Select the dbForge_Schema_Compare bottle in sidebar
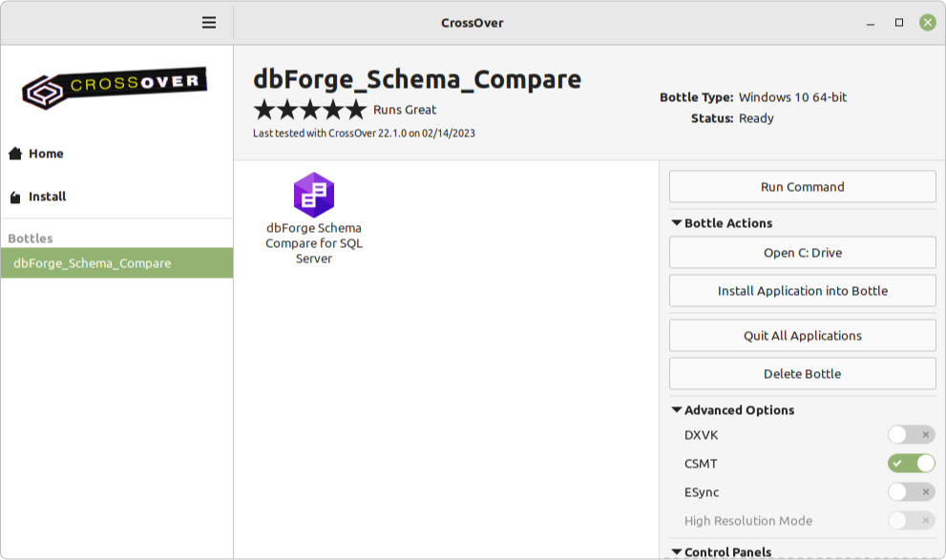The height and width of the screenshot is (560, 946). coord(117,262)
